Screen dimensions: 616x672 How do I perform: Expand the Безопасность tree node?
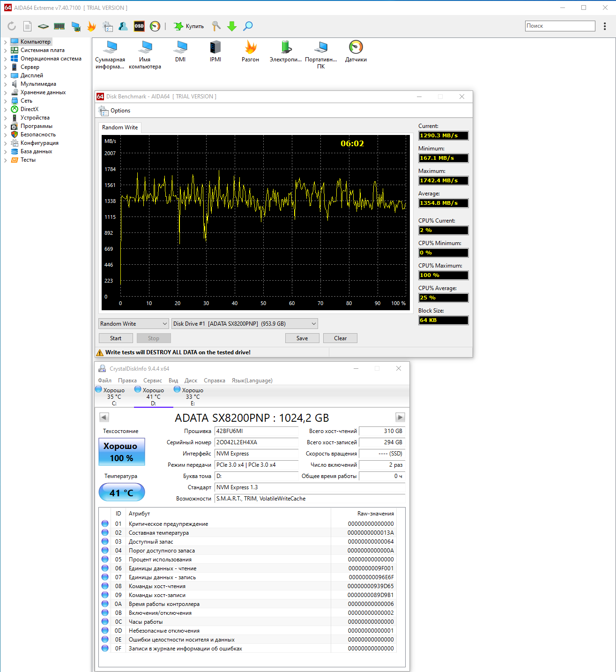[6, 134]
